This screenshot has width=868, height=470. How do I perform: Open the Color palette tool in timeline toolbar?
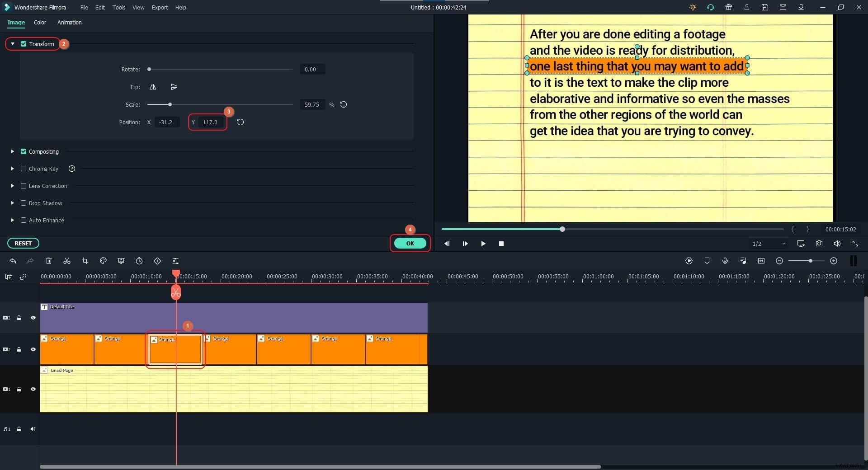click(103, 261)
